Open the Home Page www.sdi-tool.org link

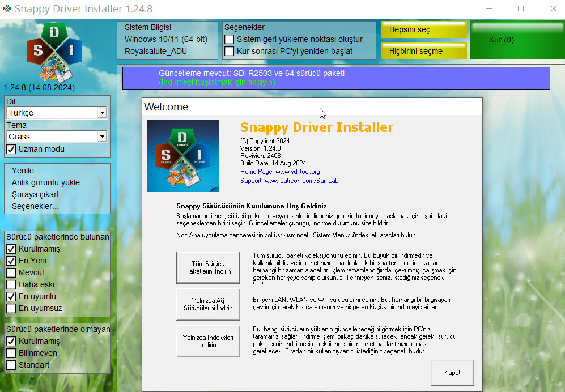point(280,172)
